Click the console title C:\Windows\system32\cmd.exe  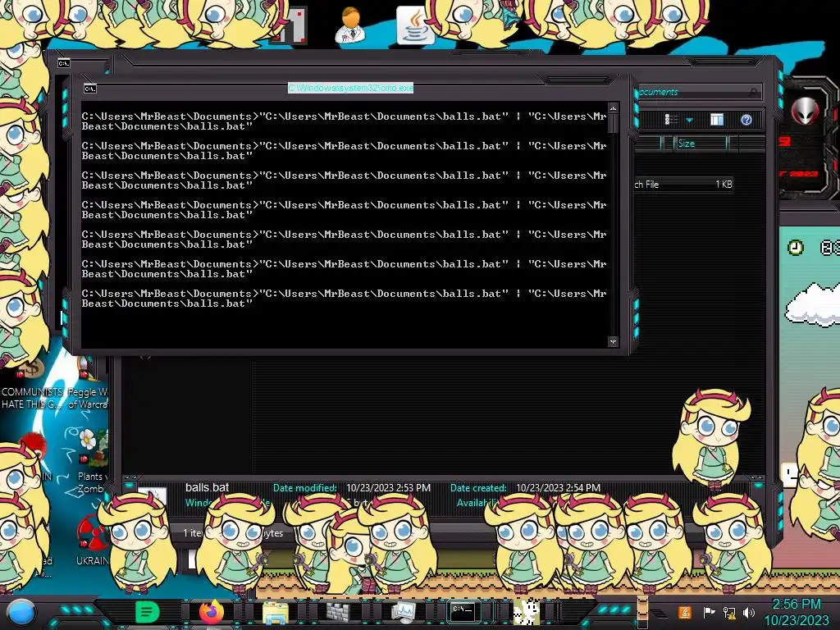point(350,87)
